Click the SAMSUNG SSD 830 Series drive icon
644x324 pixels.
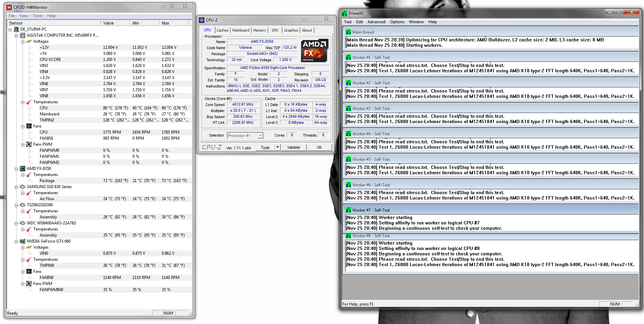click(23, 187)
